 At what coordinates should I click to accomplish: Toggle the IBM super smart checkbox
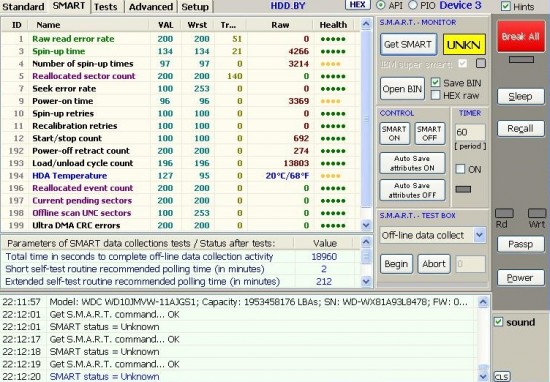pos(463,63)
